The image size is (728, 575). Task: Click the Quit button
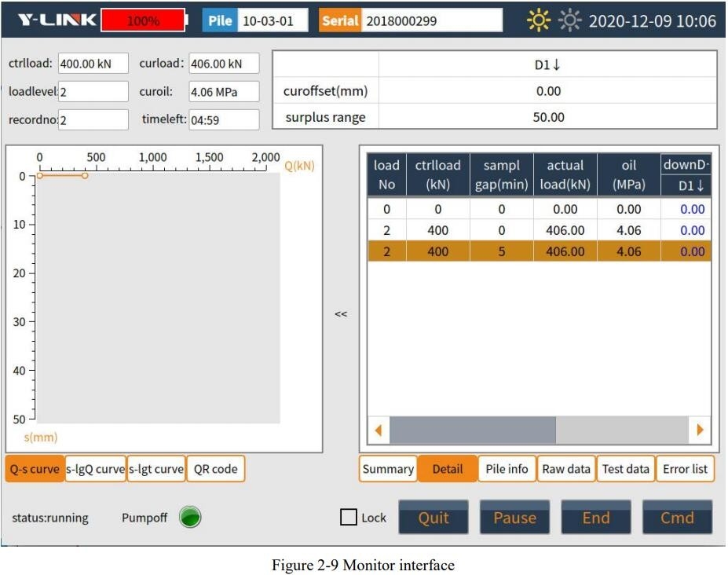434,518
